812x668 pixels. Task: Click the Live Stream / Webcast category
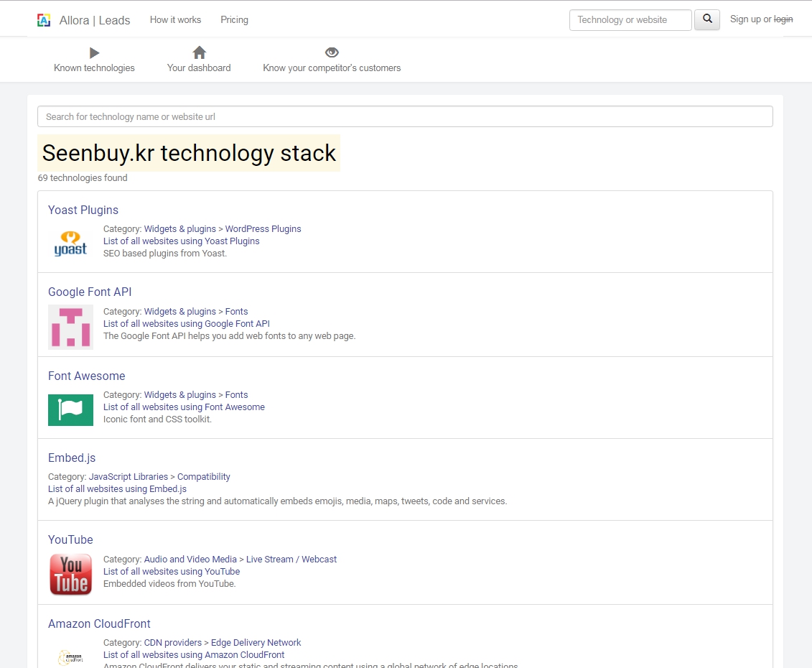(291, 560)
